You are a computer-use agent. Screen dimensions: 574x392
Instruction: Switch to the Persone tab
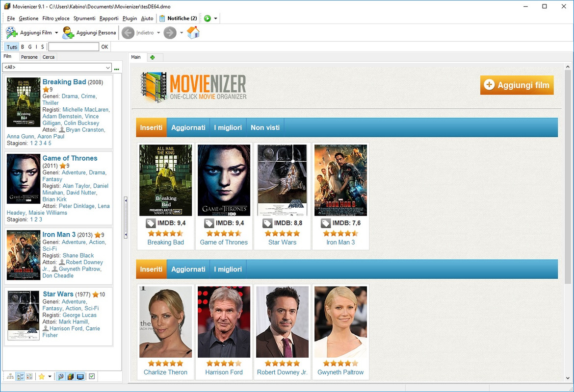[29, 57]
